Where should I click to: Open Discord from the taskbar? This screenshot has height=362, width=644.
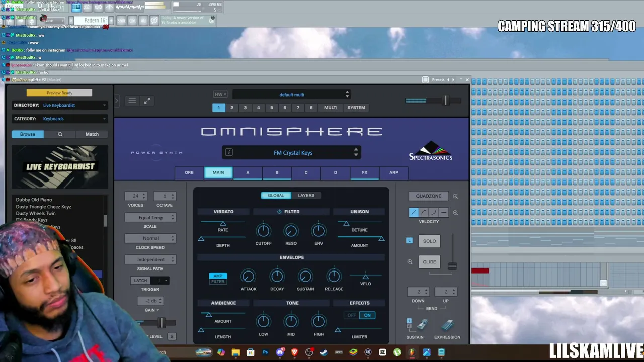click(x=280, y=352)
